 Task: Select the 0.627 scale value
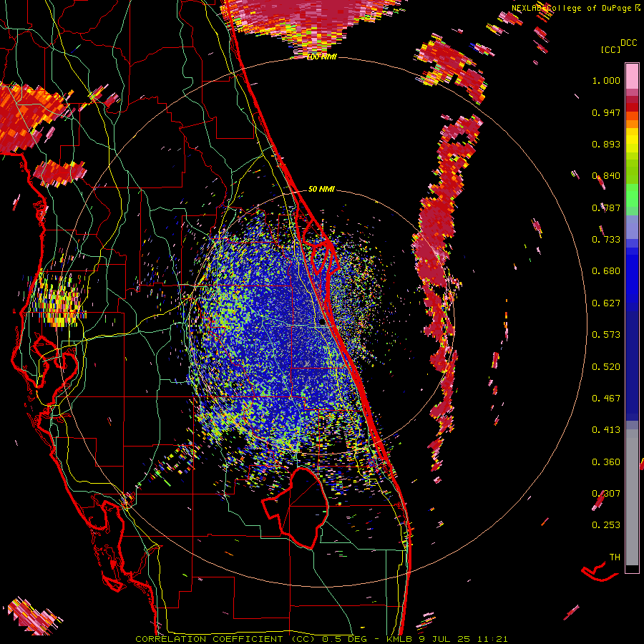click(606, 303)
